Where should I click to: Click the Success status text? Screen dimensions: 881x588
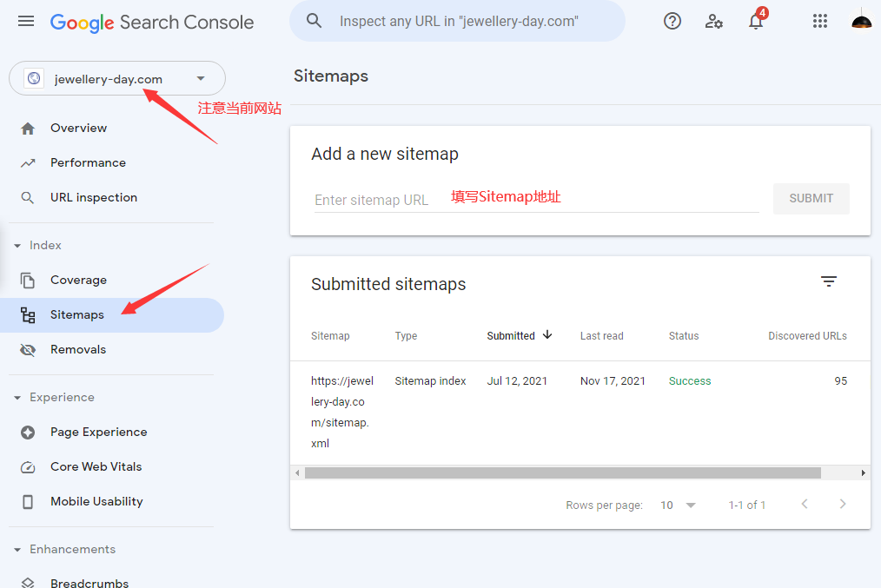click(689, 381)
